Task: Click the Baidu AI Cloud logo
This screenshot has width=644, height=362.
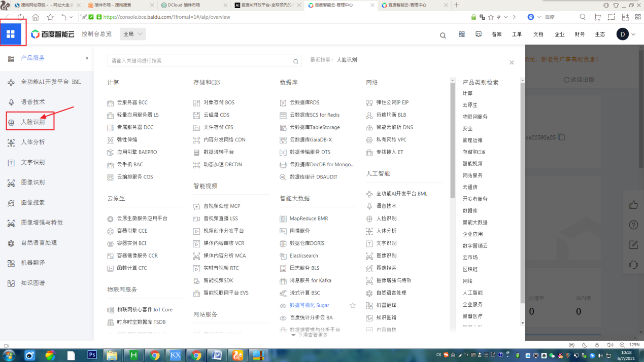Action: point(52,34)
